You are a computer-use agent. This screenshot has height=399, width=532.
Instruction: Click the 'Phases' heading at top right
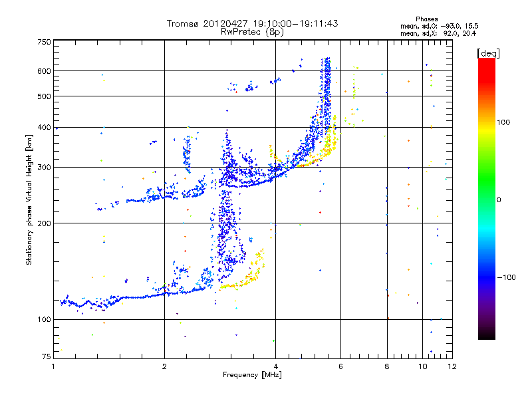(427, 19)
